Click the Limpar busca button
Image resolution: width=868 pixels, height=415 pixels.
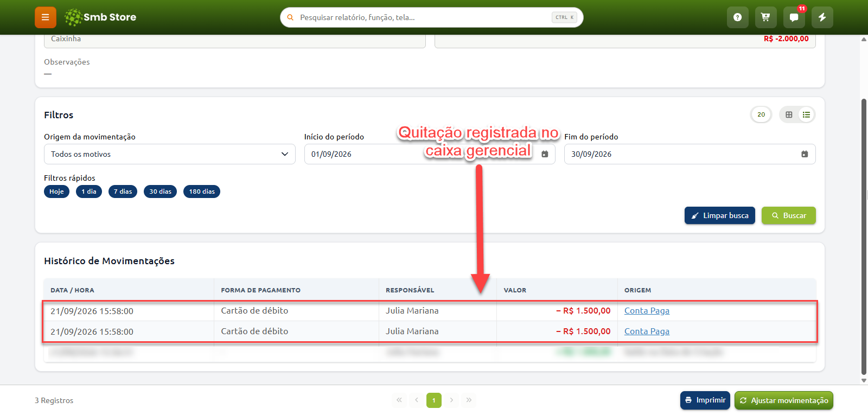720,215
